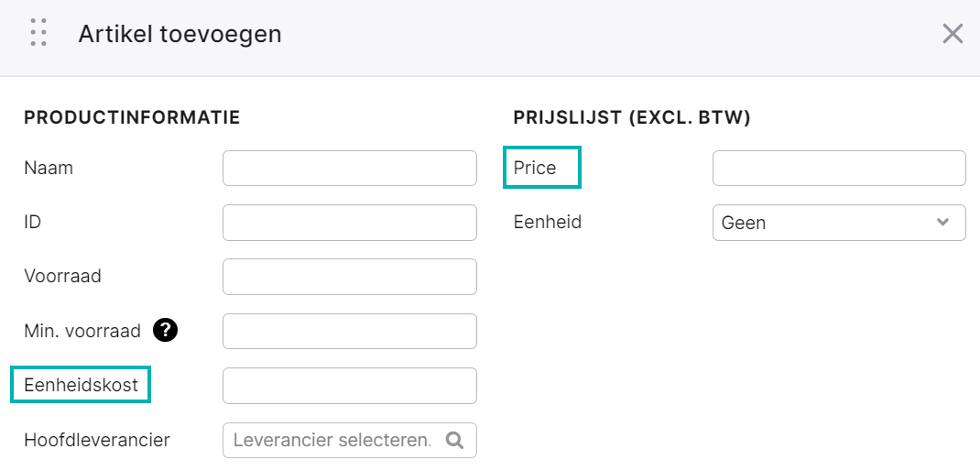Click the Prijslijst (excl. BTW) heading
This screenshot has height=471, width=980.
tap(632, 117)
